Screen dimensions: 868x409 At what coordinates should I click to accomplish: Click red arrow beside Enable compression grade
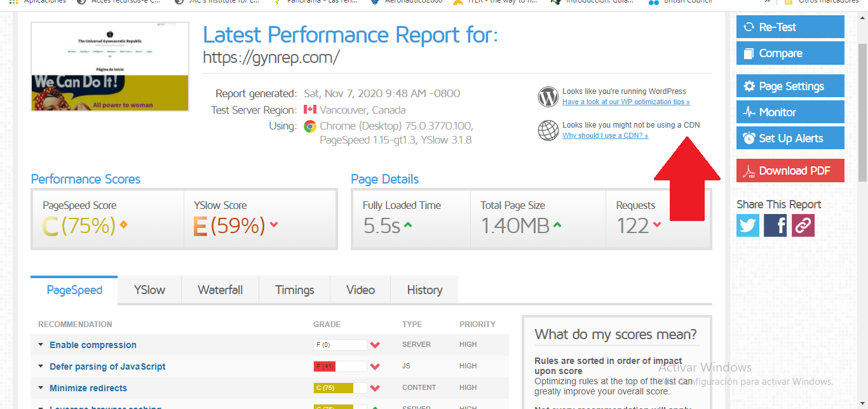(x=375, y=345)
